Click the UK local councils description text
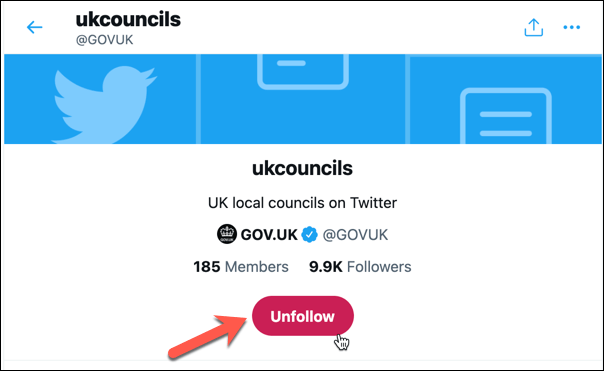Image resolution: width=604 pixels, height=371 pixels. tap(302, 203)
